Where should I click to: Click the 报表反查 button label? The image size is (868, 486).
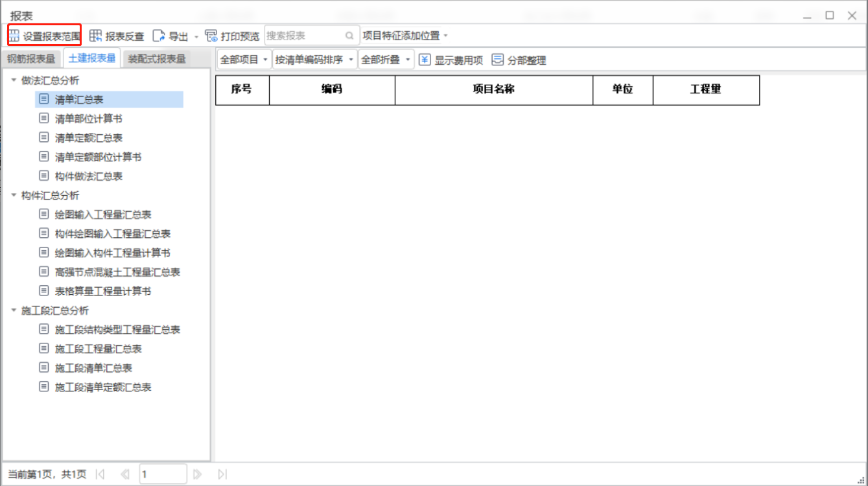[x=124, y=36]
